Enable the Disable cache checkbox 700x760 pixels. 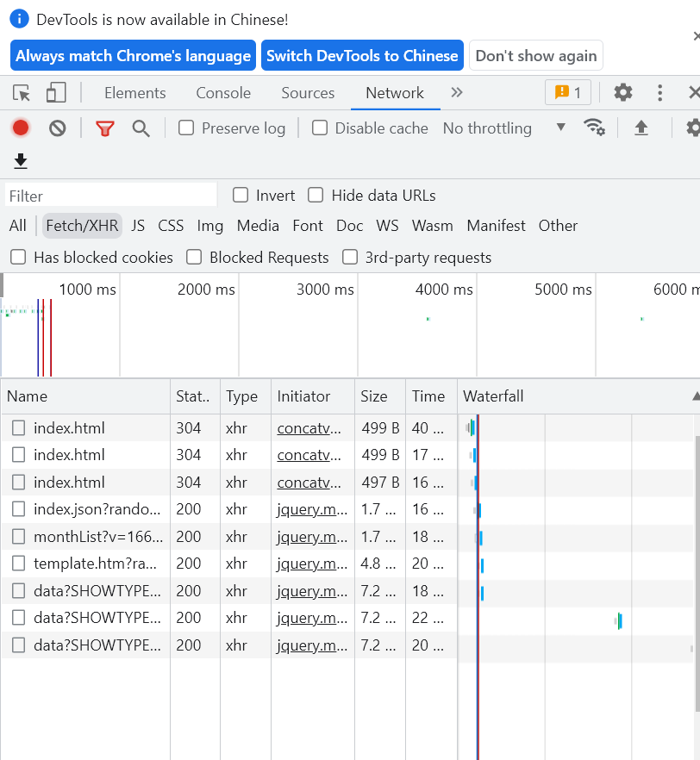pos(320,128)
